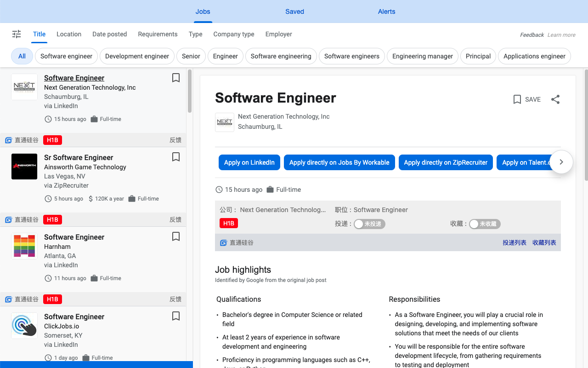Click Apply directly on ZipRecruiter

click(446, 162)
